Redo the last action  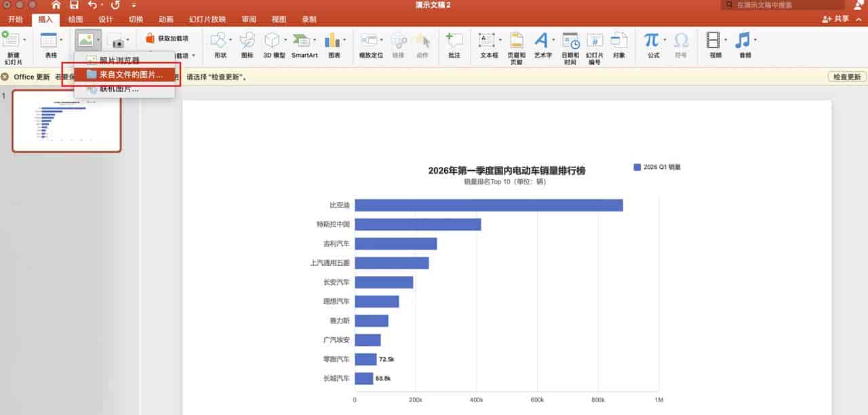(115, 5)
